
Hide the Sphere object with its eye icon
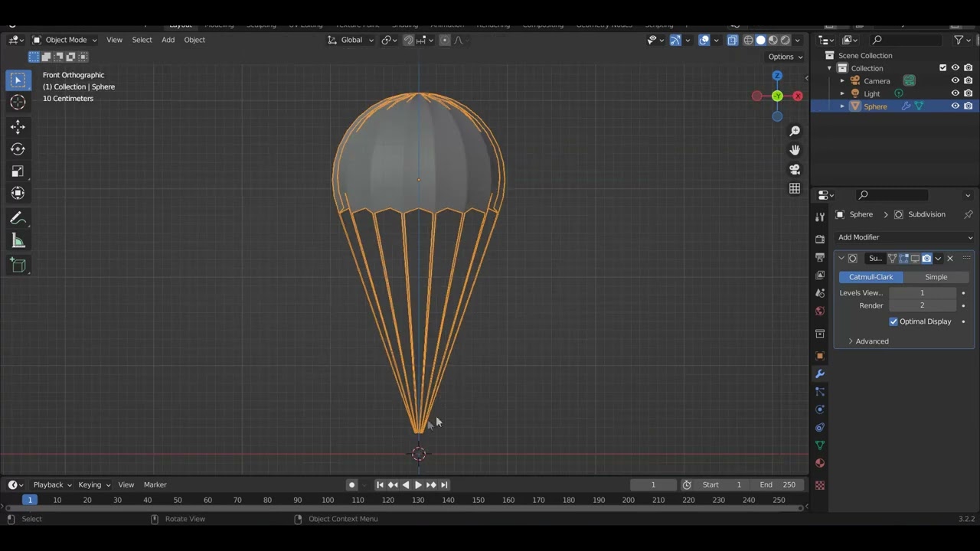955,106
